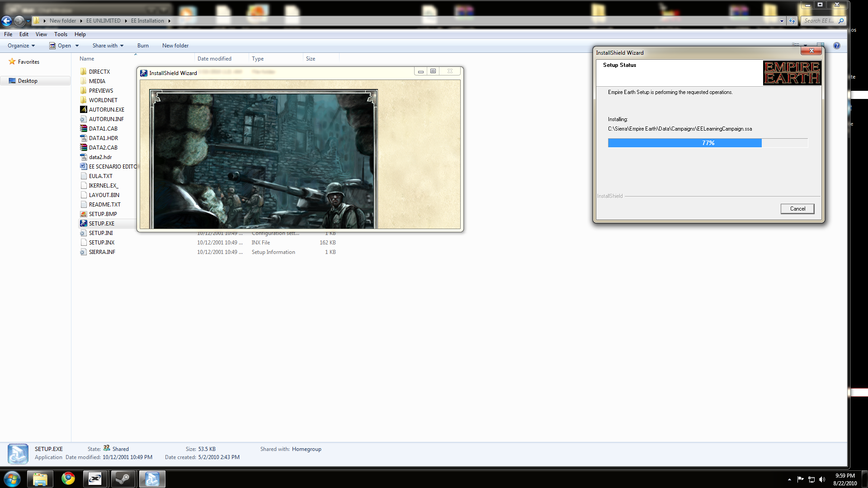
Task: Click the volume speaker tray icon
Action: tap(822, 479)
